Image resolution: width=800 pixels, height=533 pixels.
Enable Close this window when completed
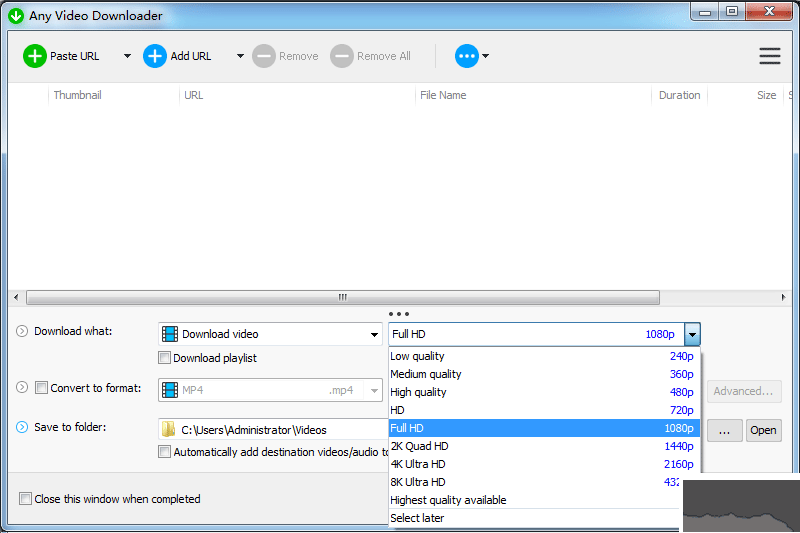(25, 498)
